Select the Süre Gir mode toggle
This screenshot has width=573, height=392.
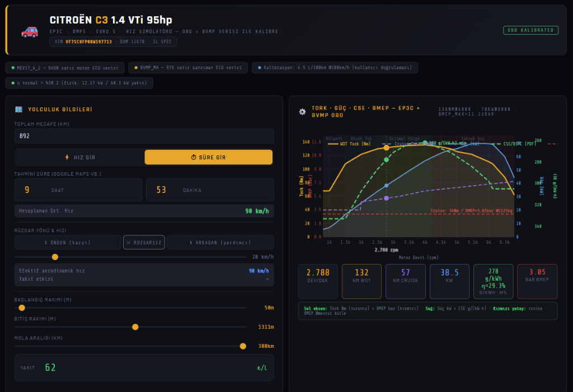208,157
